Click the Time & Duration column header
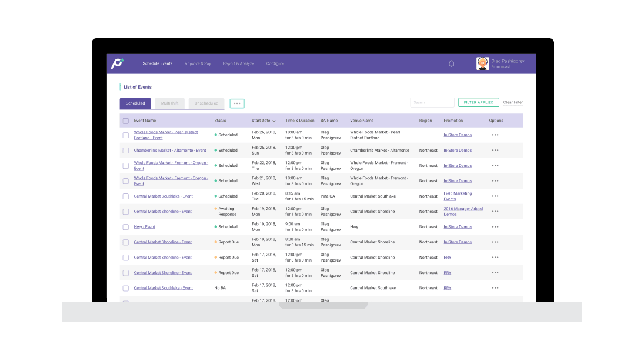The width and height of the screenshot is (644, 341). tap(300, 121)
